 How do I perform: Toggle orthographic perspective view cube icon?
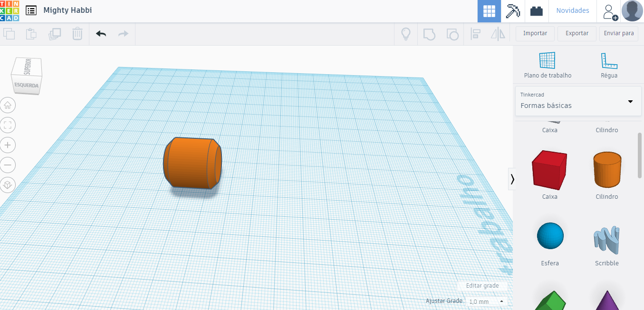8,185
